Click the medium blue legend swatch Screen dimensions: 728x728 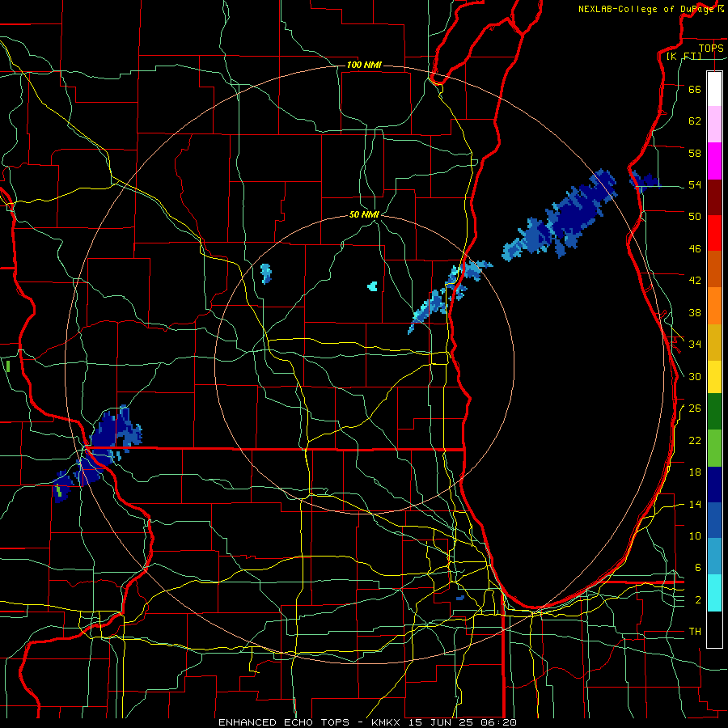coord(714,520)
